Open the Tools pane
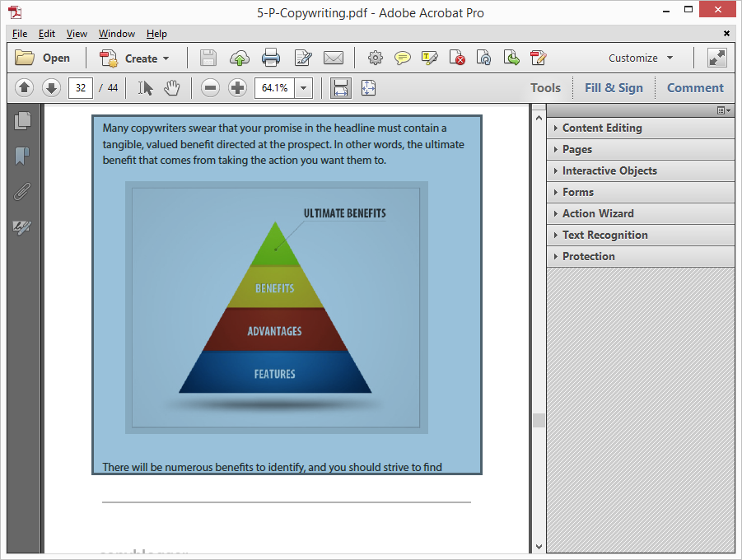This screenshot has width=742, height=560. click(545, 88)
